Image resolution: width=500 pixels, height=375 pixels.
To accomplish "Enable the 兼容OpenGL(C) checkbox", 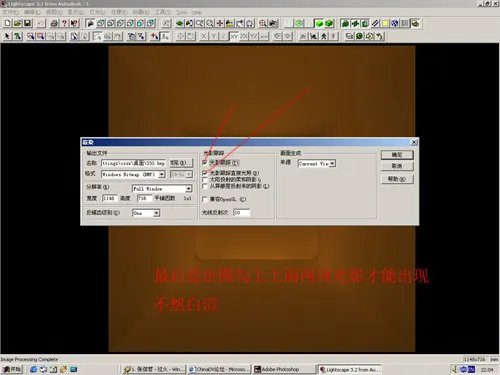I will tap(205, 199).
